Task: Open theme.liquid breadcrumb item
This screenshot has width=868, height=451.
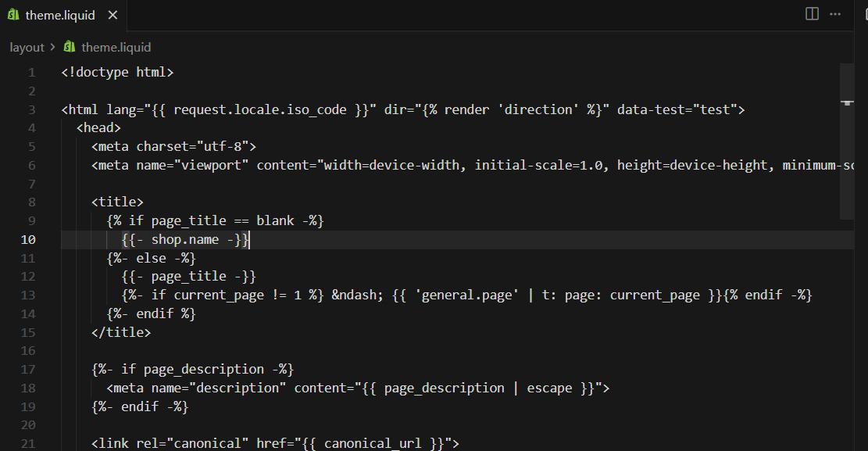Action: click(116, 48)
